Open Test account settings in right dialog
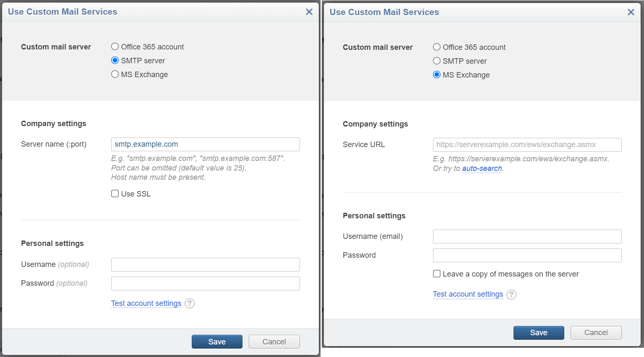This screenshot has height=357, width=644. pos(468,294)
